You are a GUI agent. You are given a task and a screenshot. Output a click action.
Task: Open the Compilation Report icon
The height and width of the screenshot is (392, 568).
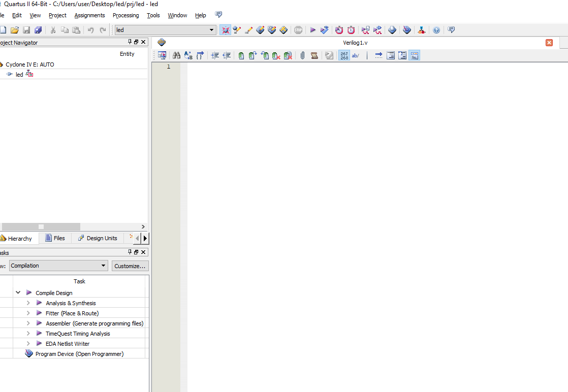392,30
